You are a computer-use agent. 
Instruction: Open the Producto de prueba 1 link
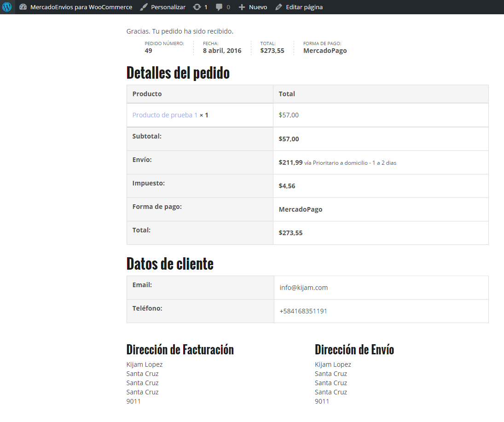[x=165, y=115]
